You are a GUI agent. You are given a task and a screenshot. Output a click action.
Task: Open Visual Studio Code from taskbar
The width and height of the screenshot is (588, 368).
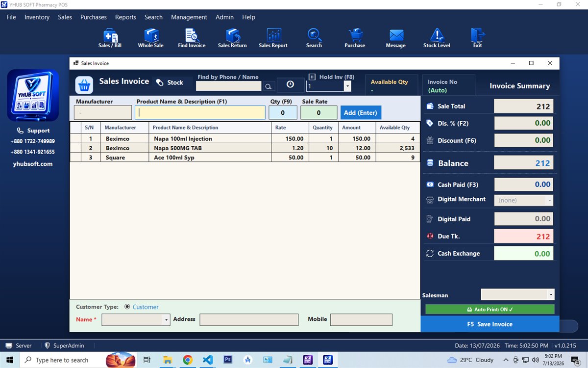(x=207, y=360)
